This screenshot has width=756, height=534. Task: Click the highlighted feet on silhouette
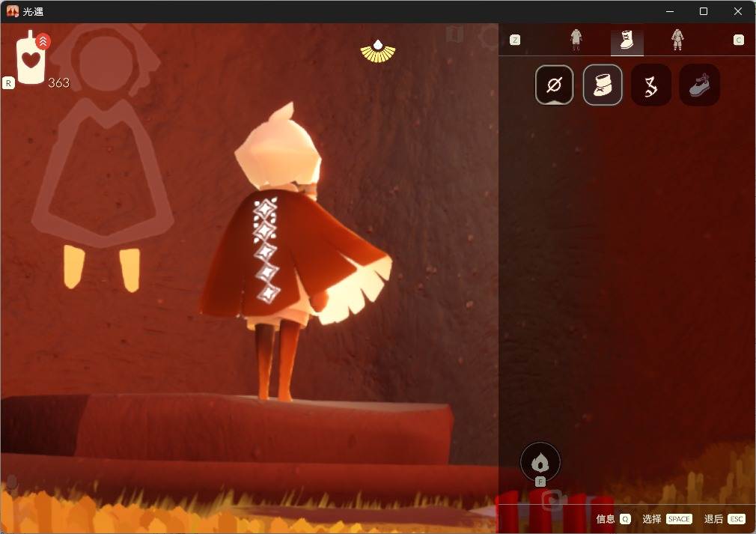pos(102,268)
